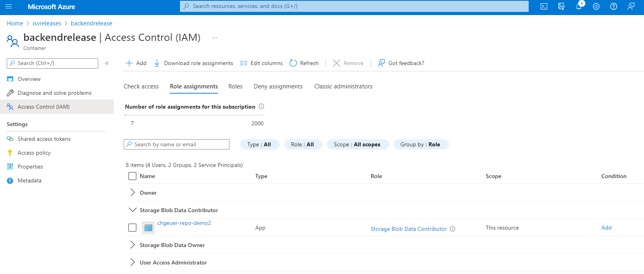Expand the Storage Blob Data Owner group
The height and width of the screenshot is (274, 644).
tap(132, 245)
